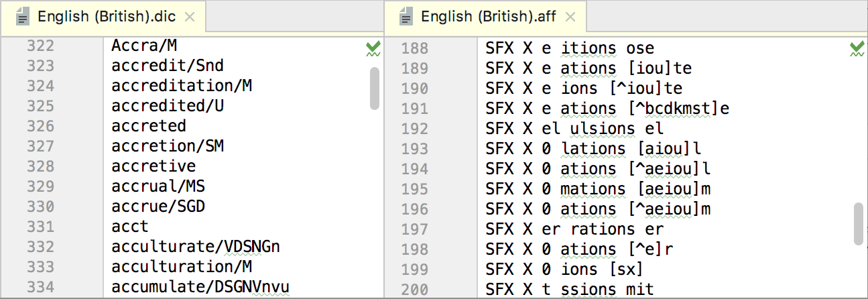Viewport: 868px width, 299px height.
Task: Click the right editor's vertical scrollbar thumb
Action: click(x=859, y=225)
